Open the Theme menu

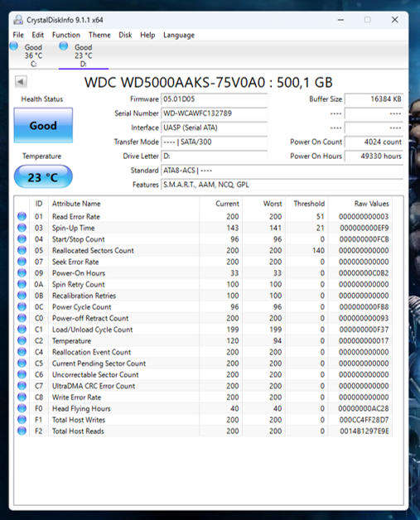point(99,35)
